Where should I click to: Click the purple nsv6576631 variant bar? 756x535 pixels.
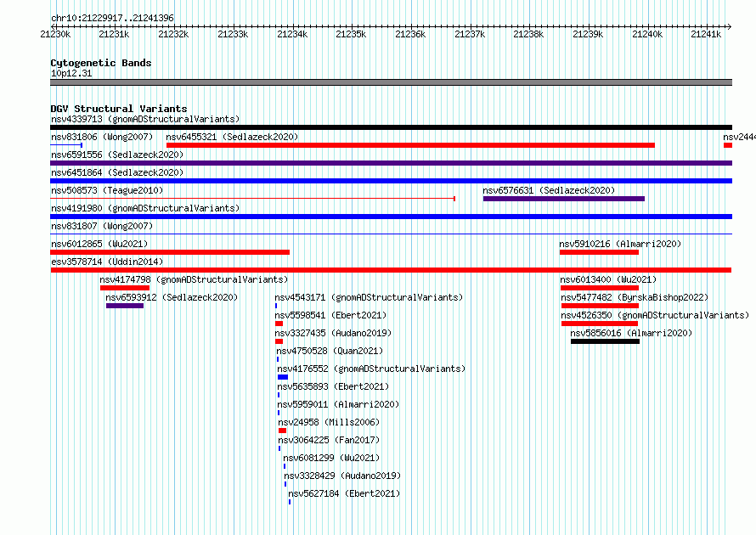click(564, 199)
